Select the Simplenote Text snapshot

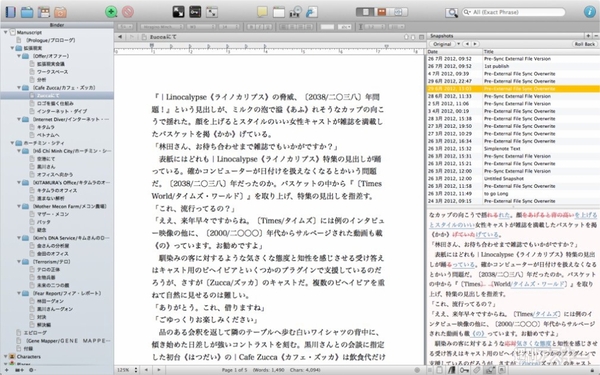point(513,148)
